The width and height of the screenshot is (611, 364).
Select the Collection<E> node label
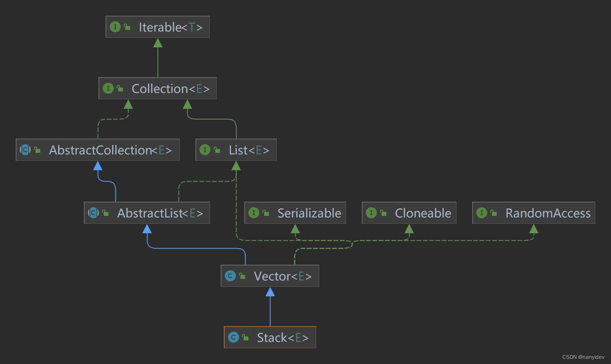[171, 89]
